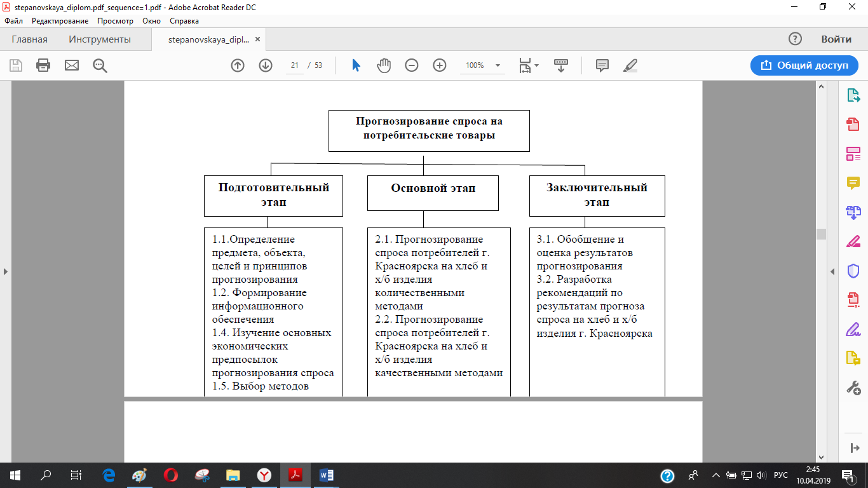Screen dimensions: 868x488
Task: Switch to the Инструменты tab
Action: tap(100, 39)
